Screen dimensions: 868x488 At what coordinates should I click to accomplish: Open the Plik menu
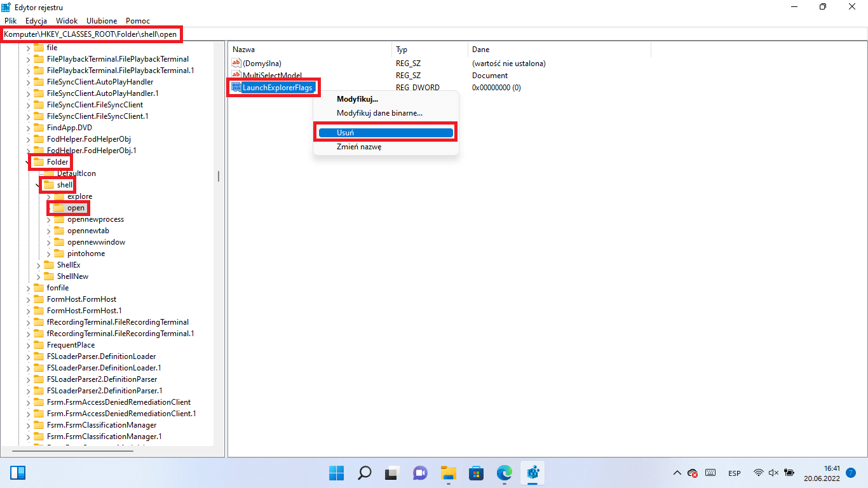point(10,21)
